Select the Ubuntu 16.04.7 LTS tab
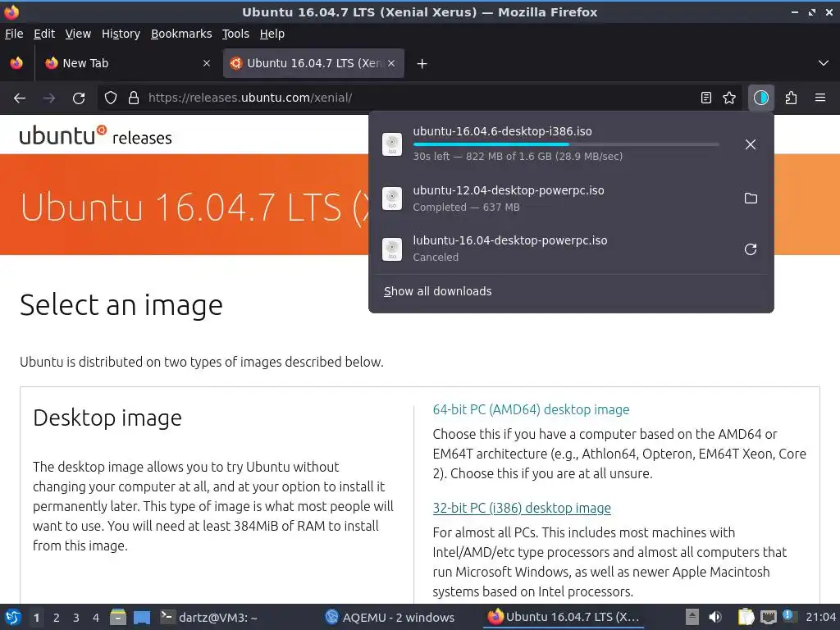This screenshot has height=630, width=840. pyautogui.click(x=313, y=63)
